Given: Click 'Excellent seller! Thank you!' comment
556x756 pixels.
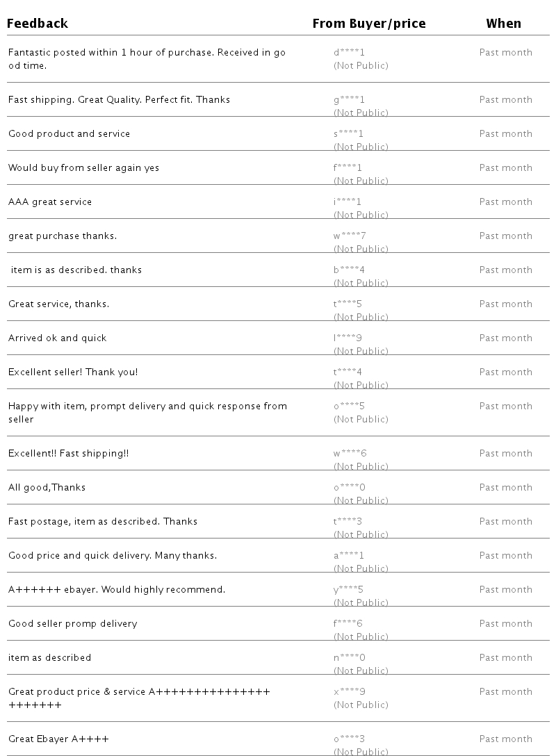Looking at the screenshot, I should point(73,372).
